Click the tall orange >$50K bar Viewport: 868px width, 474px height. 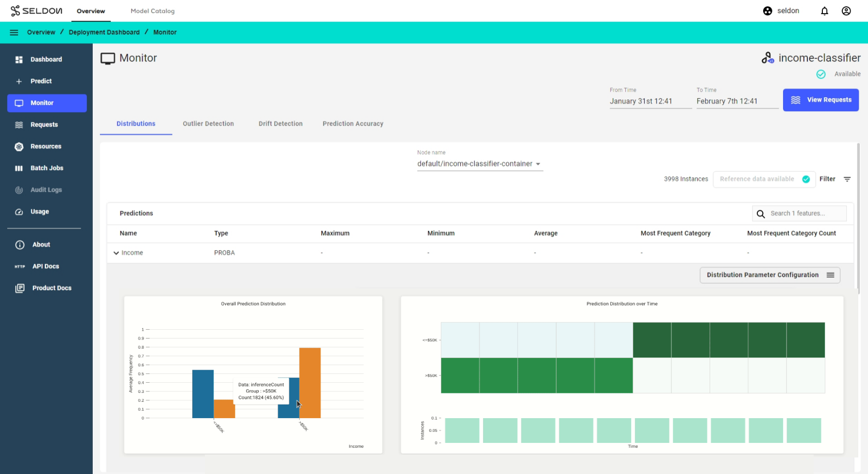310,383
